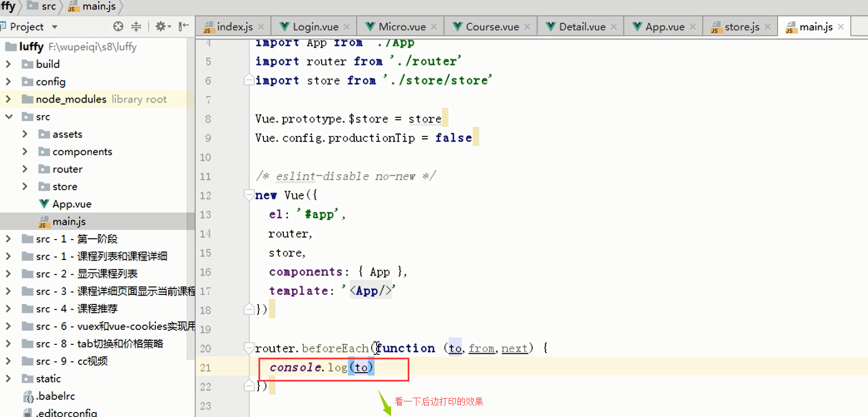Collapse the router.beforeEach function fold
The width and height of the screenshot is (868, 417).
coord(248,348)
